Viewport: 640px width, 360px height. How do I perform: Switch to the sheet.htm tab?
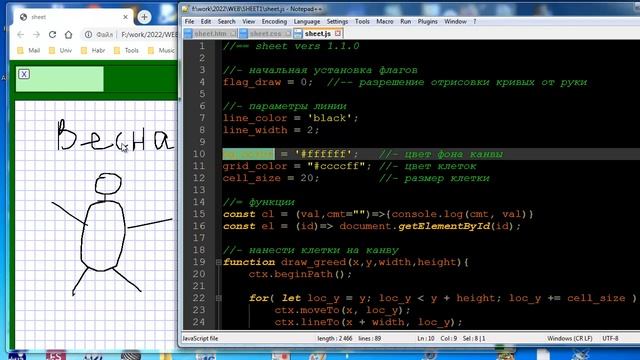210,33
